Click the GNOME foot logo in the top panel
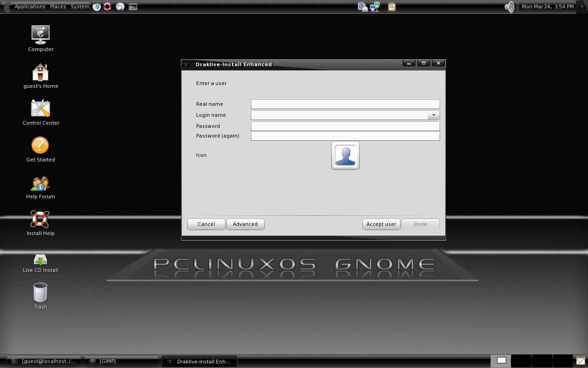This screenshot has width=588, height=368. point(6,6)
